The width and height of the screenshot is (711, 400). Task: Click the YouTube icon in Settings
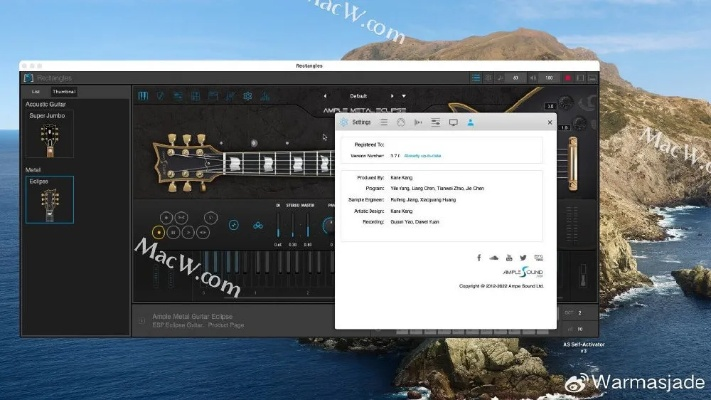point(509,258)
